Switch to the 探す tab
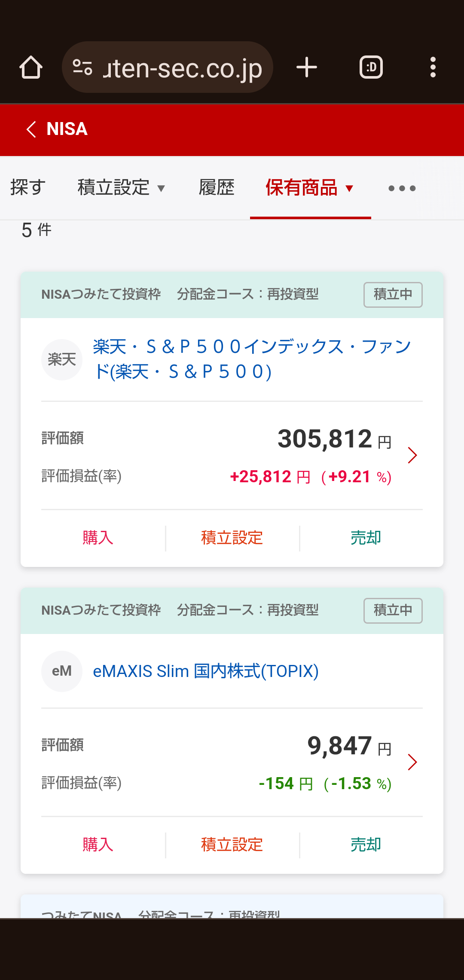 tap(28, 188)
